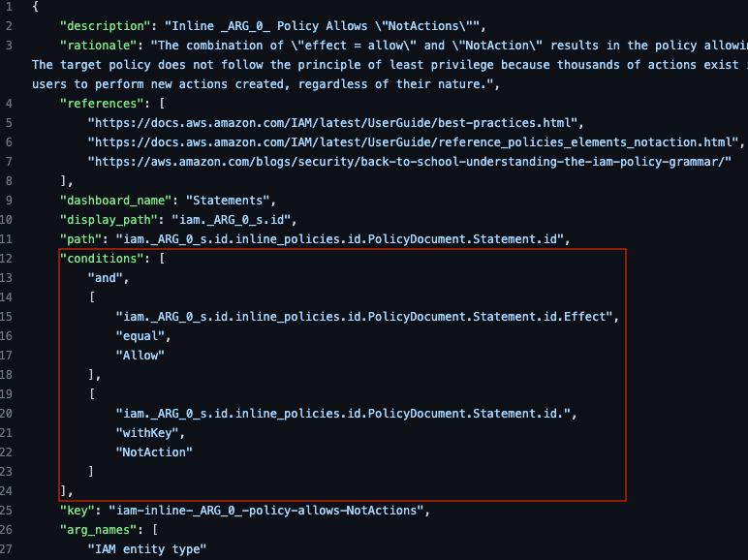The height and width of the screenshot is (560, 748).
Task: Click the "description" key
Action: [x=105, y=26]
